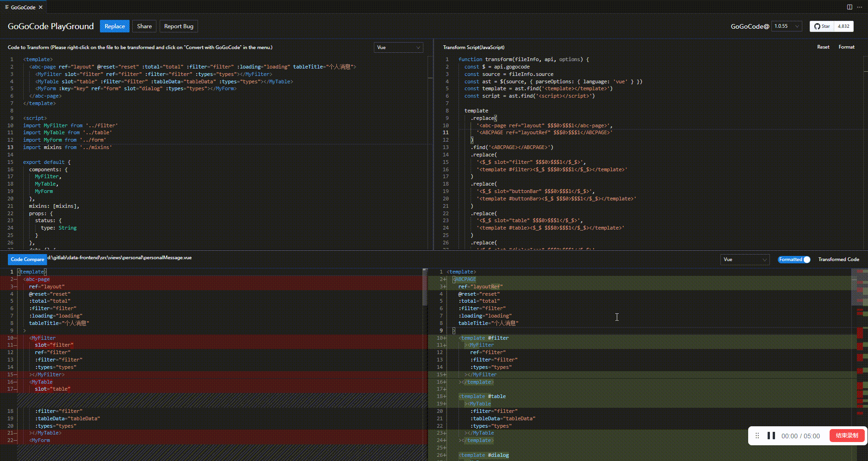Click the "mixins: [mixins]," source line
This screenshot has height=461, width=868.
pyautogui.click(x=54, y=206)
